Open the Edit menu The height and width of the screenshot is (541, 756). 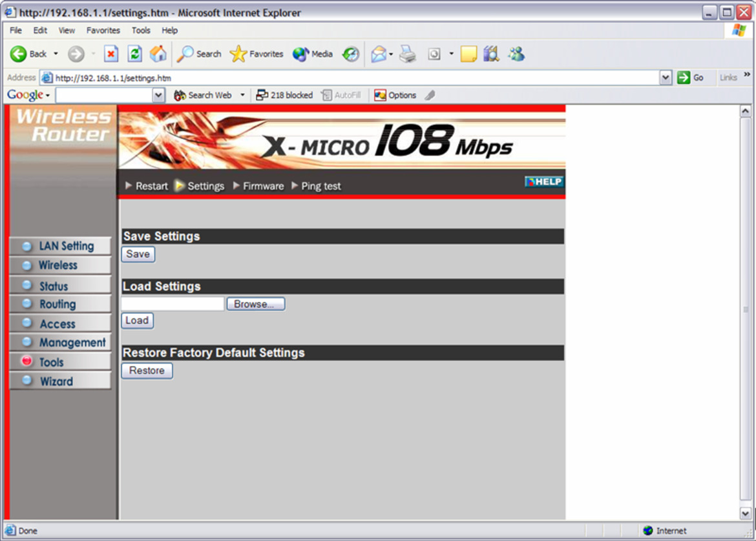coord(40,30)
